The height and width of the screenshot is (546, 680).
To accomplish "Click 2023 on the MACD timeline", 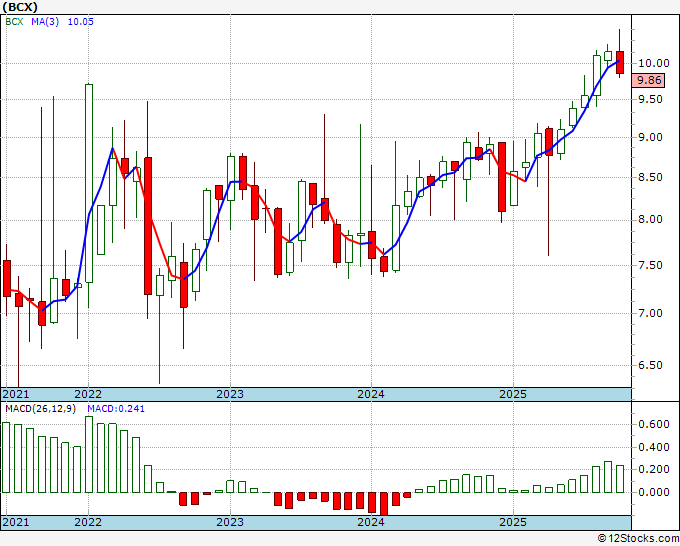I will tap(230, 522).
